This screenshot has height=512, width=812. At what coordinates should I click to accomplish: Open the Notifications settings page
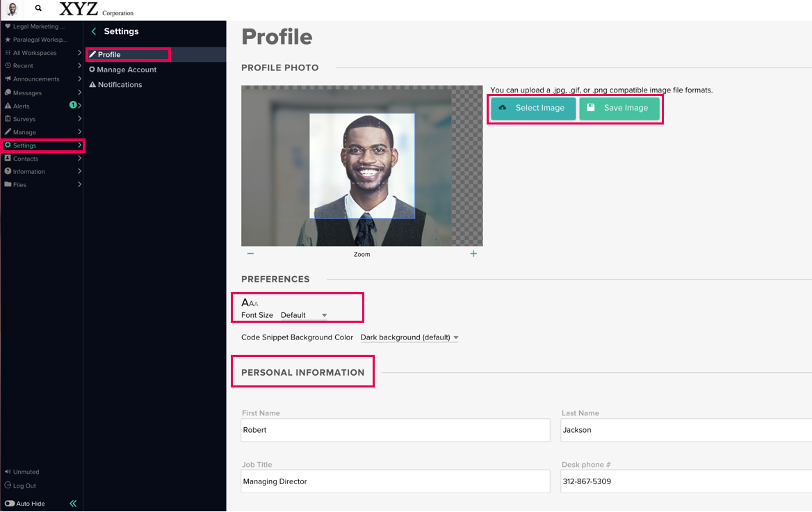[x=120, y=85]
